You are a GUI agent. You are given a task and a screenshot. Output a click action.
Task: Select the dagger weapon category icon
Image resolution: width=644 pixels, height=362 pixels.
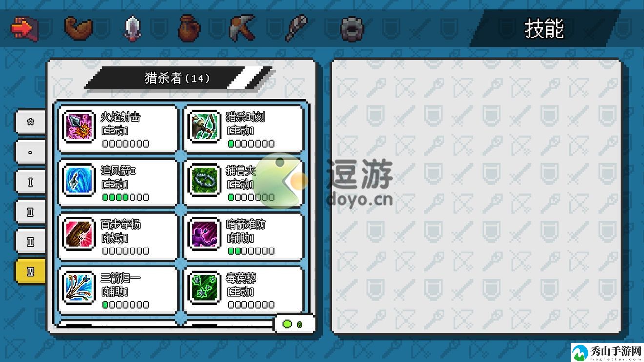pos(132,29)
